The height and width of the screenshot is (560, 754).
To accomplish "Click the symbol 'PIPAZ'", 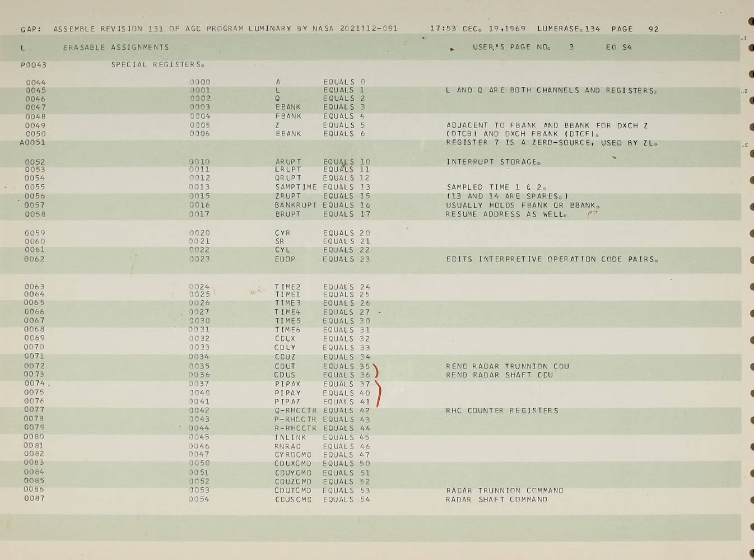I will (287, 402).
